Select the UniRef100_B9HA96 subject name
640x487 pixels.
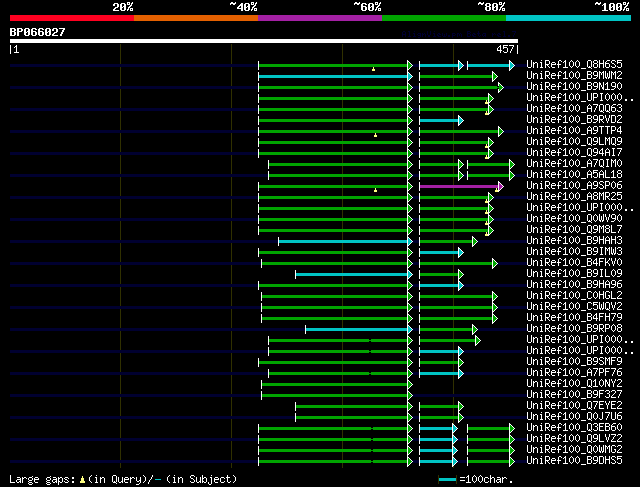pos(574,285)
